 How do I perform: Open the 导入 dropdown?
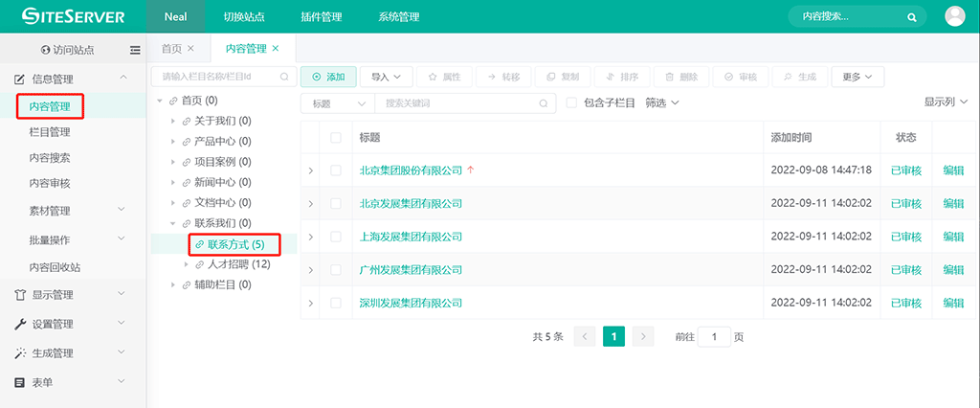(390, 77)
